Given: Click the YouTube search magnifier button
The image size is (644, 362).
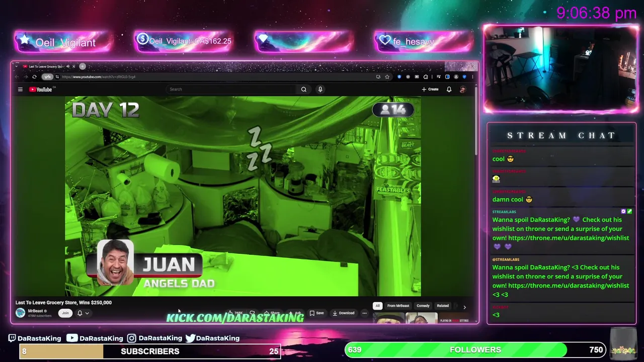Looking at the screenshot, I should point(303,89).
